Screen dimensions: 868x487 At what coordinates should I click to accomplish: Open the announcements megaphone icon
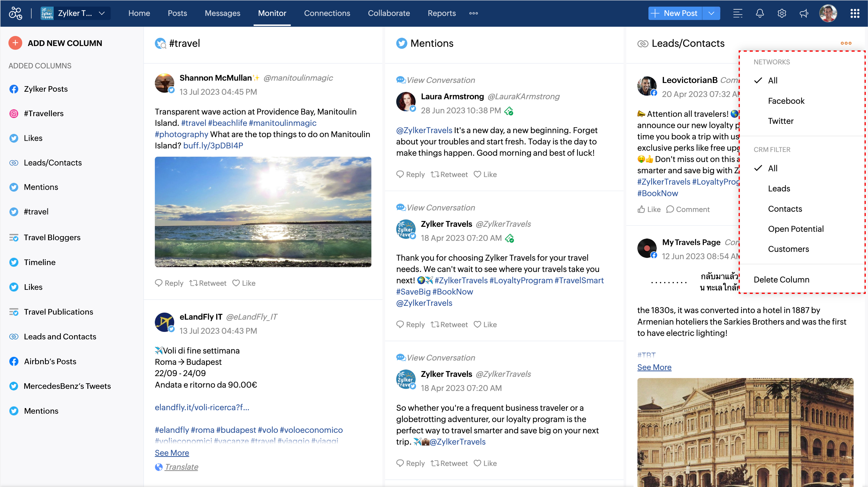pyautogui.click(x=804, y=13)
